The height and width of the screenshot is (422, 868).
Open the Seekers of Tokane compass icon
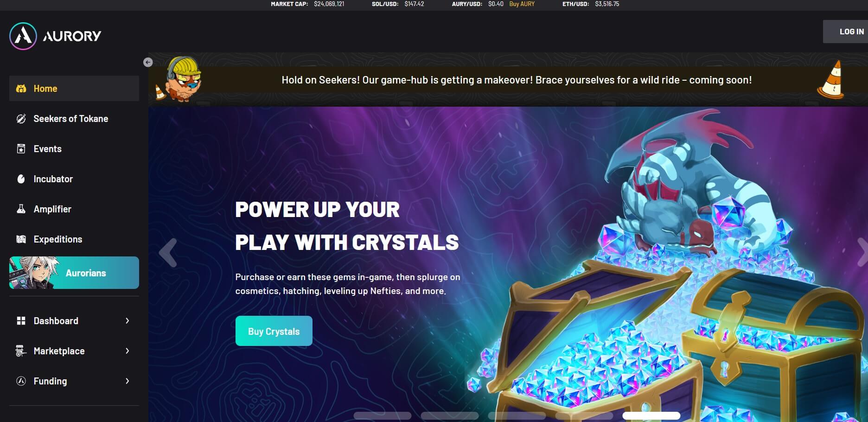(x=21, y=119)
